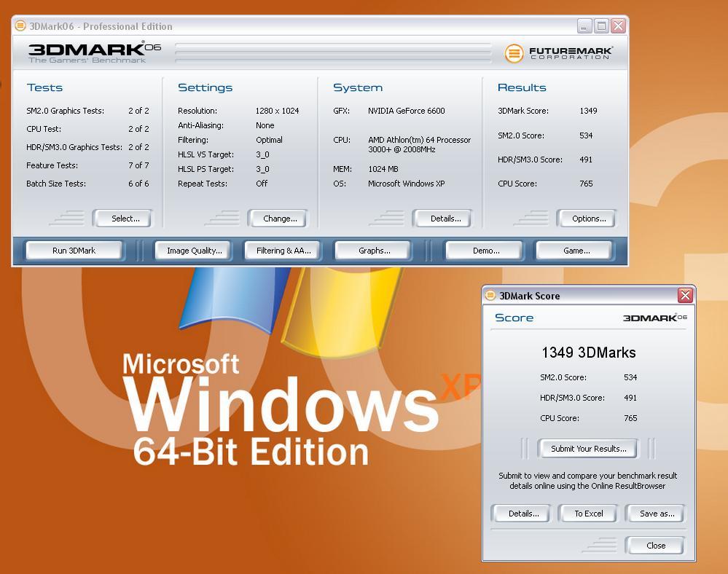The height and width of the screenshot is (574, 728).
Task: Click the 3DMark06 title bar app icon
Action: point(20,26)
